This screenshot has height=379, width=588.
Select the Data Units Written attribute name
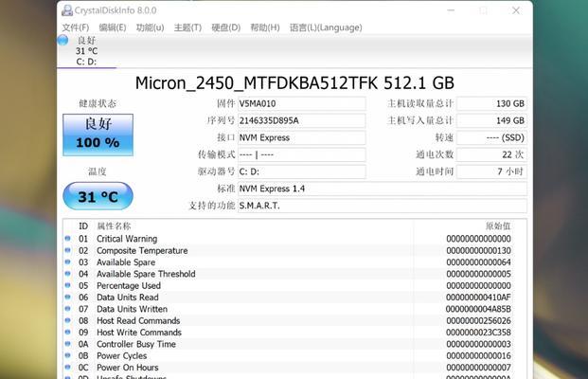point(132,309)
